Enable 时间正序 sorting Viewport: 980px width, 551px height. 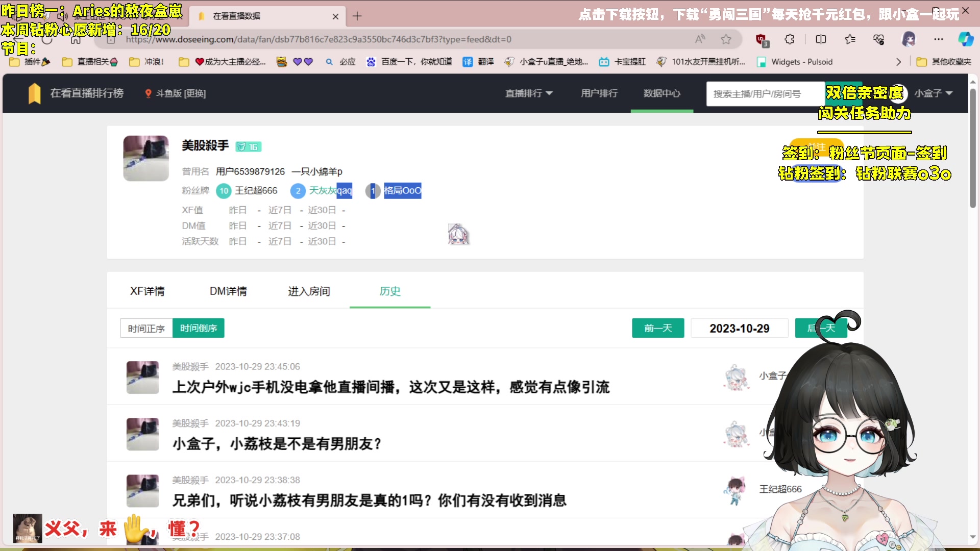tap(145, 328)
